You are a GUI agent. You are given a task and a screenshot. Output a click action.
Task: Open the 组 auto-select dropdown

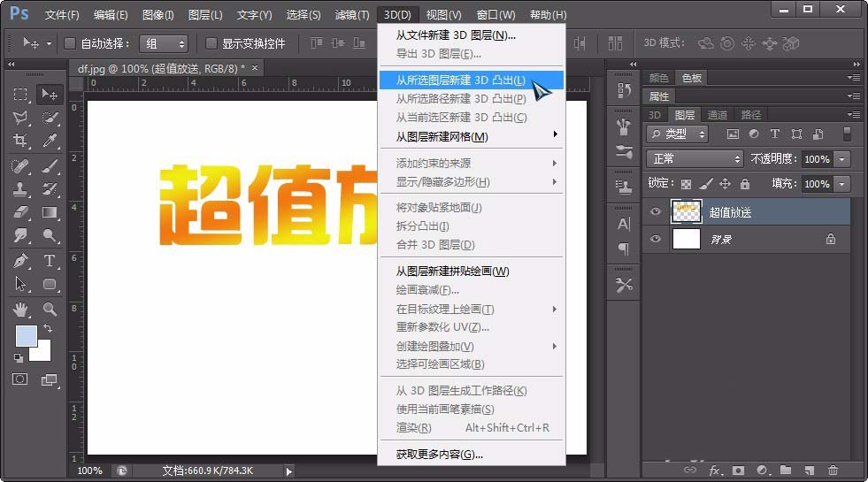[x=164, y=43]
